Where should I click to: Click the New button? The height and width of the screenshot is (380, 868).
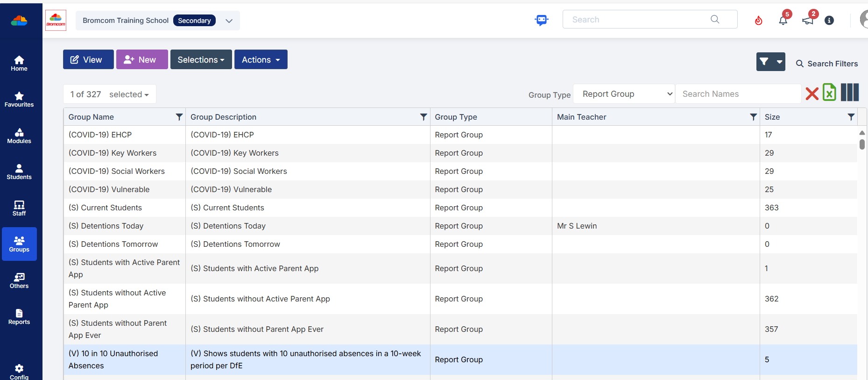click(x=142, y=60)
